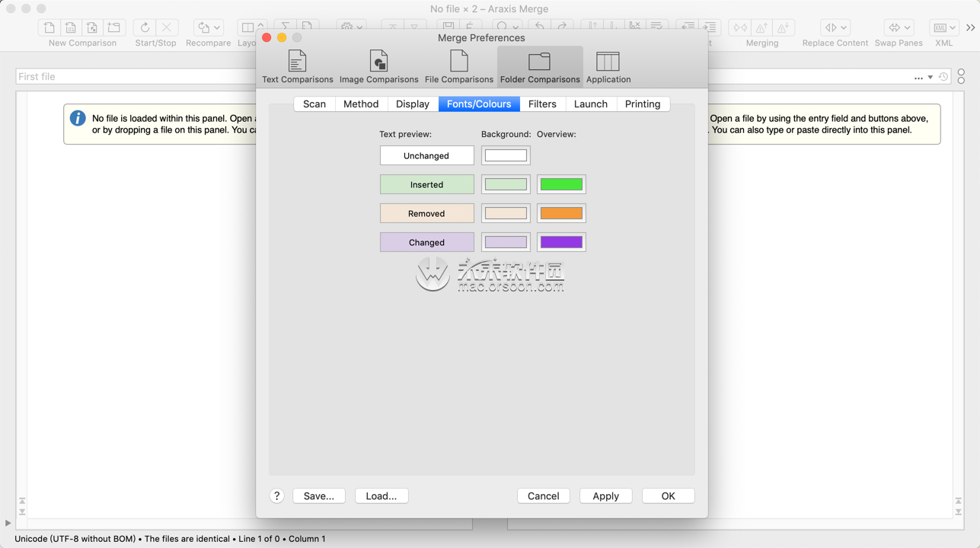Click the Load... button
This screenshot has width=980, height=548.
click(x=381, y=495)
